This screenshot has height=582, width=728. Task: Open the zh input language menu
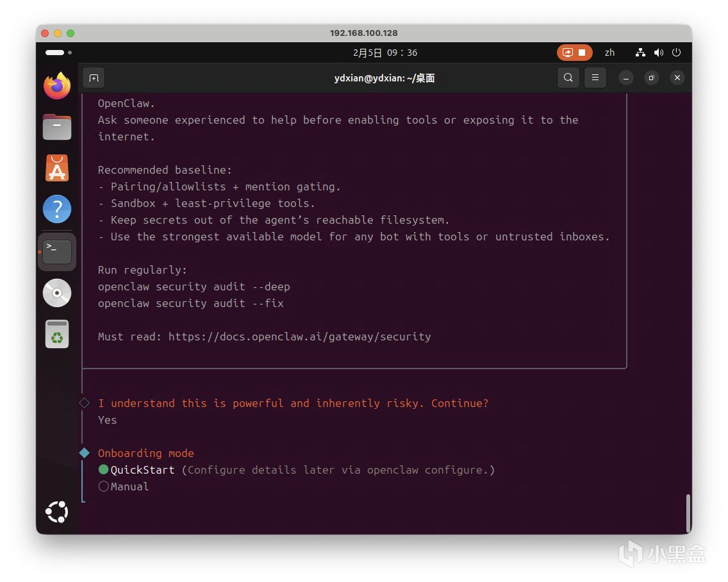(609, 53)
